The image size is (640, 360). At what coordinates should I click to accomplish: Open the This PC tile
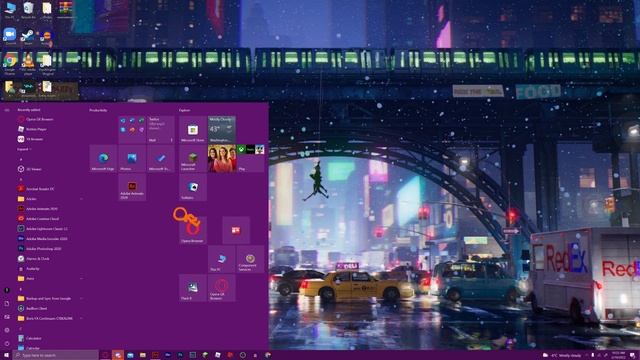point(222,259)
